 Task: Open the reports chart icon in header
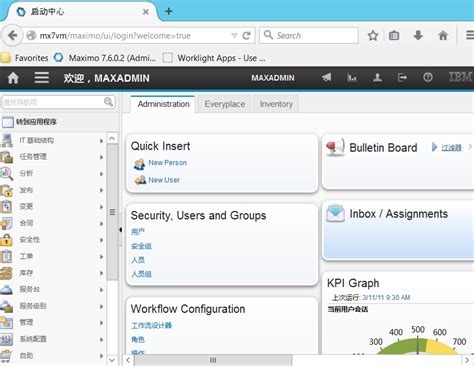point(352,78)
